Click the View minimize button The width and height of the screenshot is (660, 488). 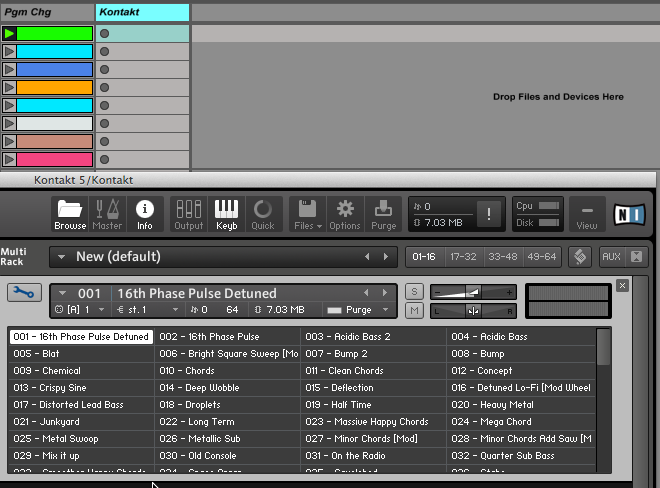[587, 214]
